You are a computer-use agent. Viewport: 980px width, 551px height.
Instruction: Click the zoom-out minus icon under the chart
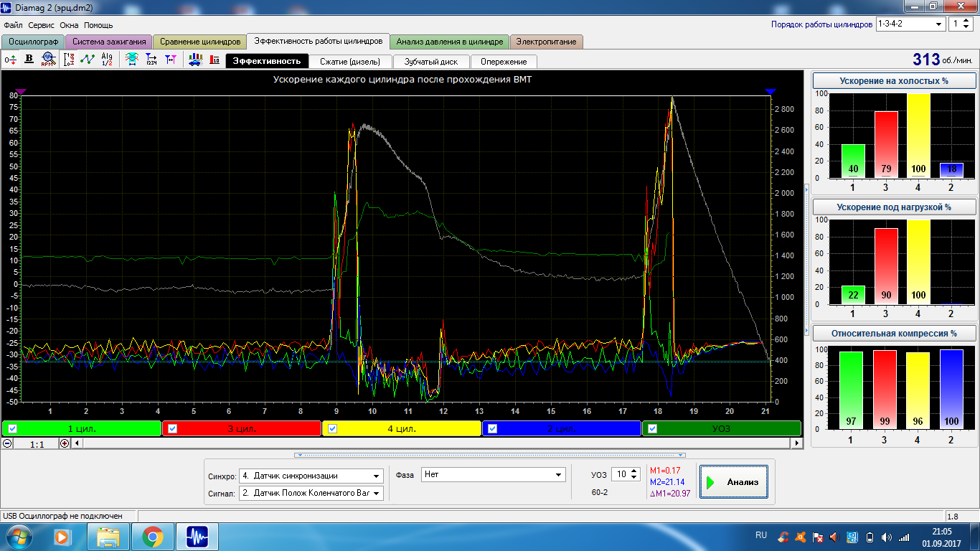pyautogui.click(x=7, y=443)
